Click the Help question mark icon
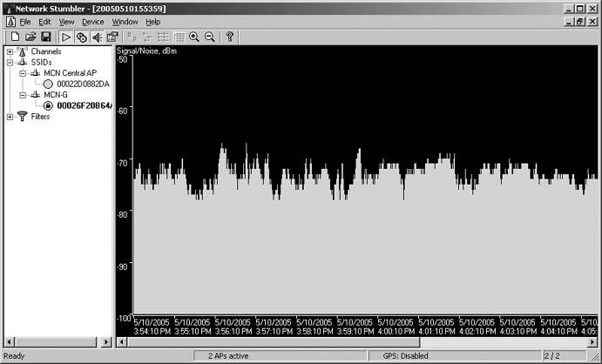 tap(230, 37)
